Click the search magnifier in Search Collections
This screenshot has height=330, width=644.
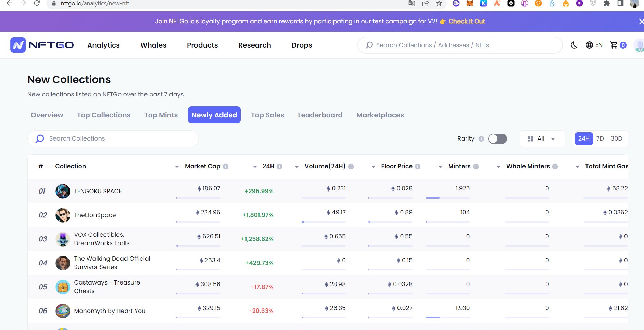pyautogui.click(x=40, y=138)
